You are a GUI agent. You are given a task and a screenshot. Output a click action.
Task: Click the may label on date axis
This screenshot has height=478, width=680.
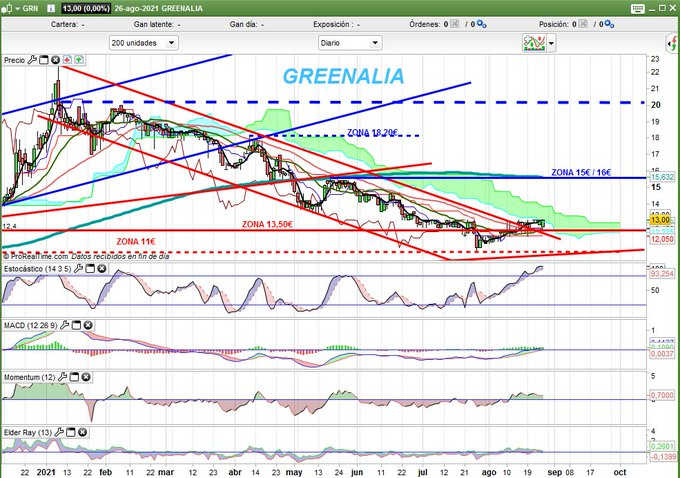[x=294, y=472]
